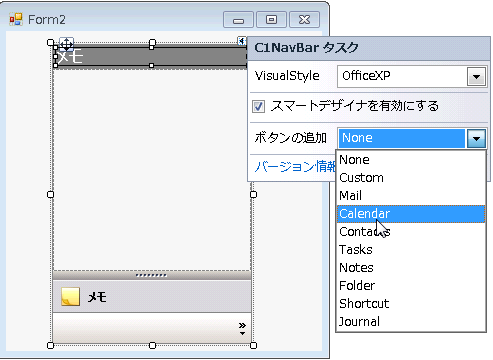Minimize the Form2 window

[x=238, y=20]
